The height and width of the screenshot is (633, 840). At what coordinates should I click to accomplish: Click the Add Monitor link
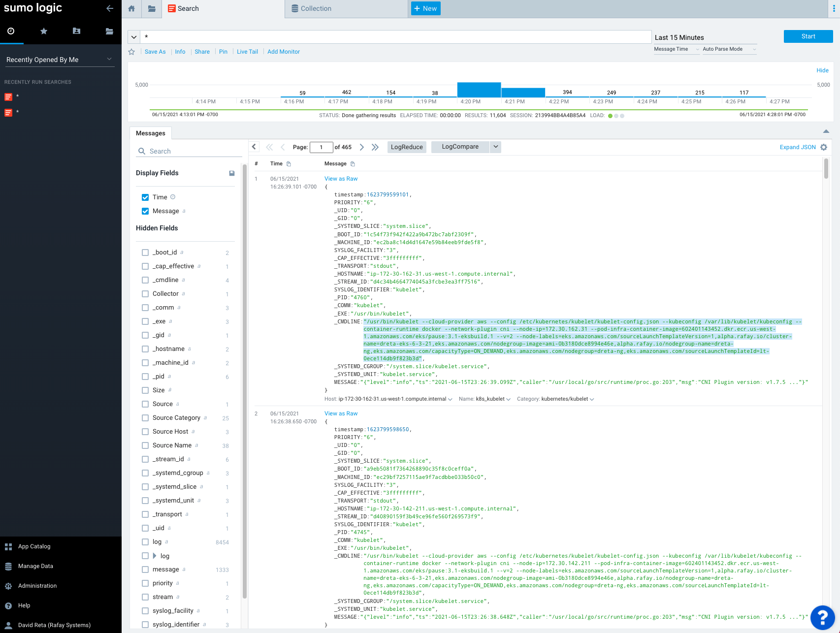[x=284, y=52]
